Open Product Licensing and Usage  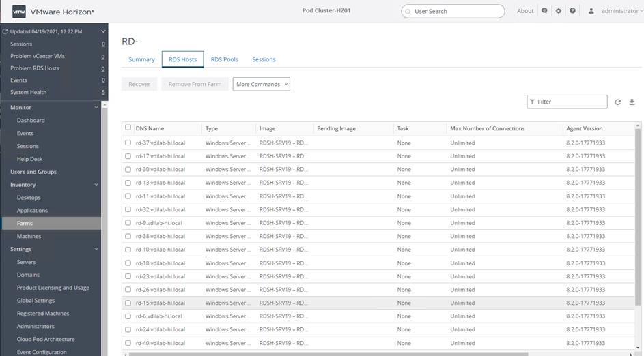coord(53,288)
